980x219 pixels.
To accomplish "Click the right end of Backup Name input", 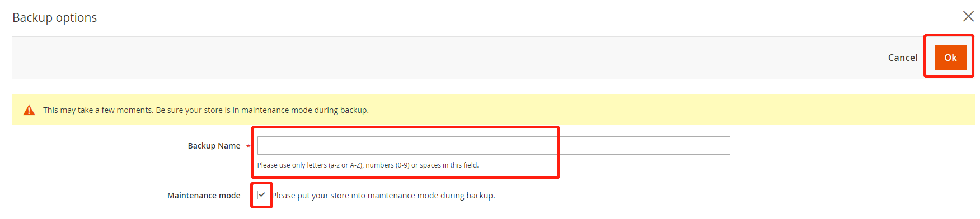I will 722,145.
